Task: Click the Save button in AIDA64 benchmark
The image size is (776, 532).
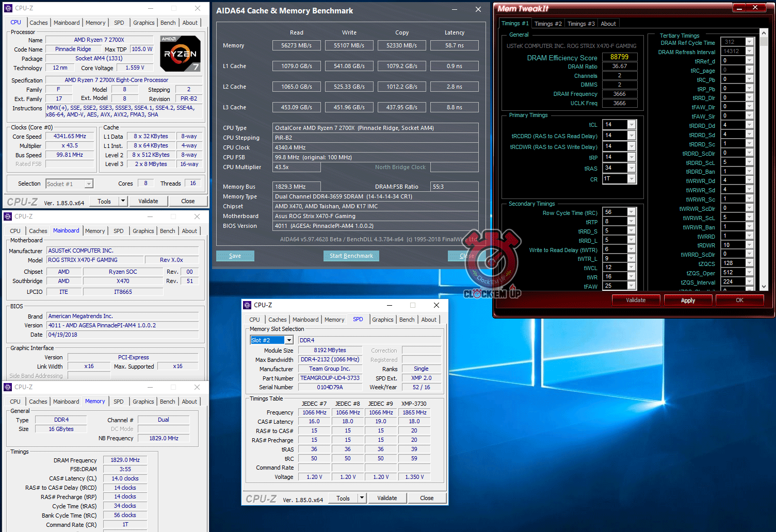Action: pyautogui.click(x=235, y=256)
